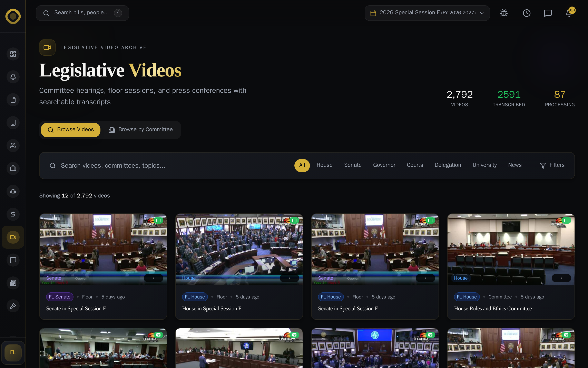The height and width of the screenshot is (368, 588).
Task: Open first Senate in Special Session F thumbnail
Action: pyautogui.click(x=103, y=249)
